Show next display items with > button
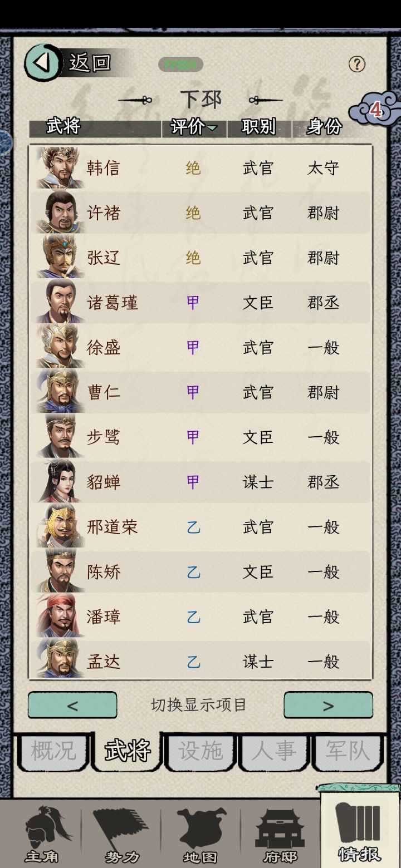Viewport: 401px width, 868px height. tap(329, 705)
